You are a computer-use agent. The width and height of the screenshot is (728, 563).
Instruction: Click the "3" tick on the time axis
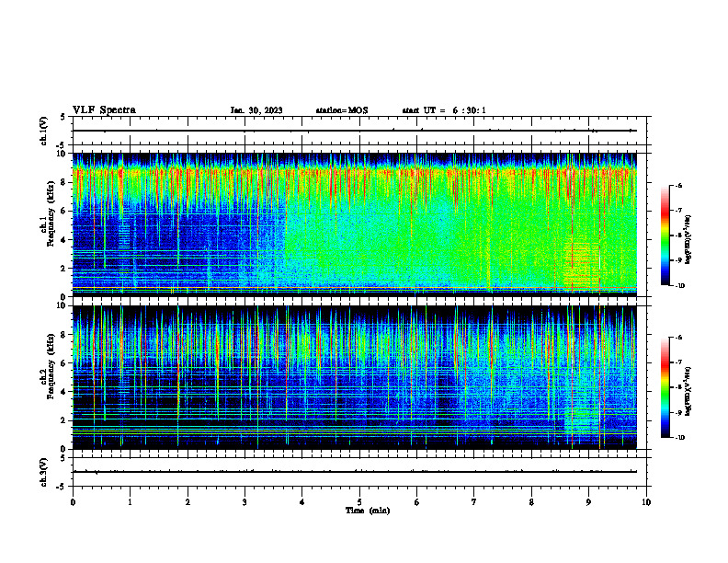(x=245, y=502)
